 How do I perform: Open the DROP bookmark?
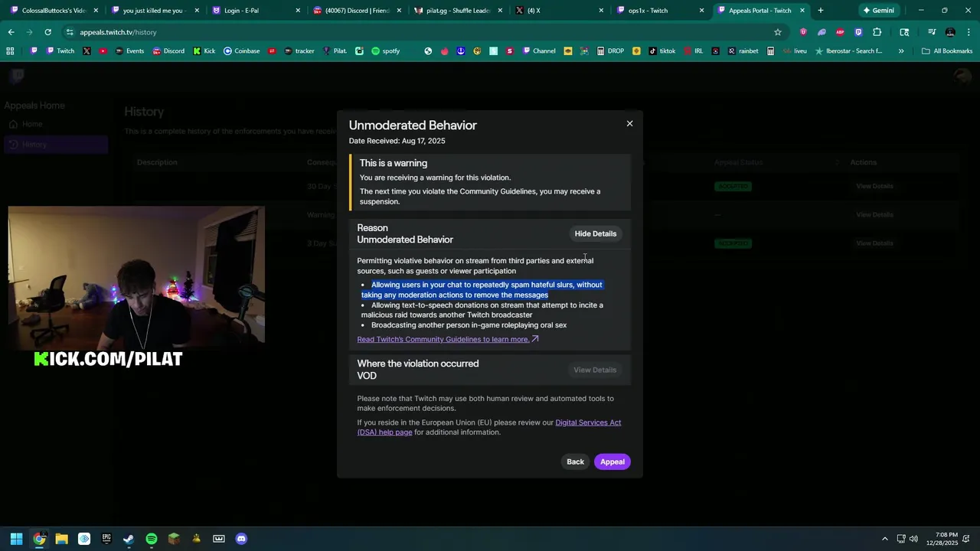[609, 51]
